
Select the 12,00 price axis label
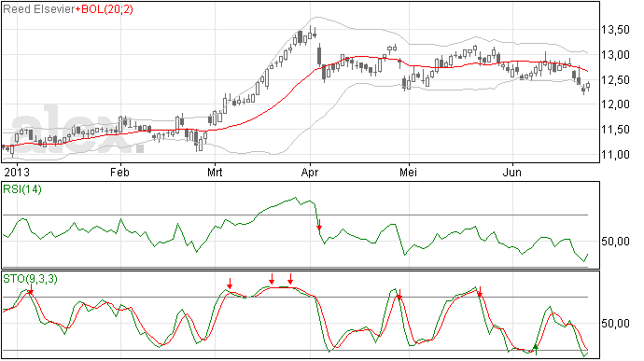coord(615,104)
